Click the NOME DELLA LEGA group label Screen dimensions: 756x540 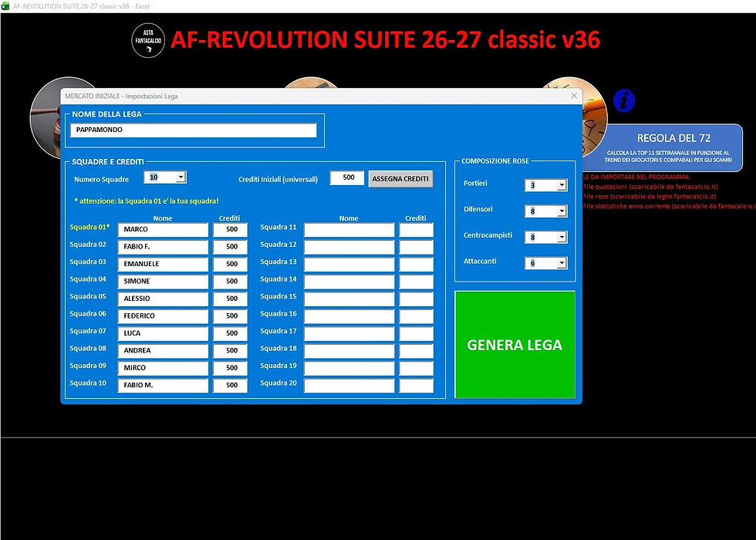tap(107, 114)
